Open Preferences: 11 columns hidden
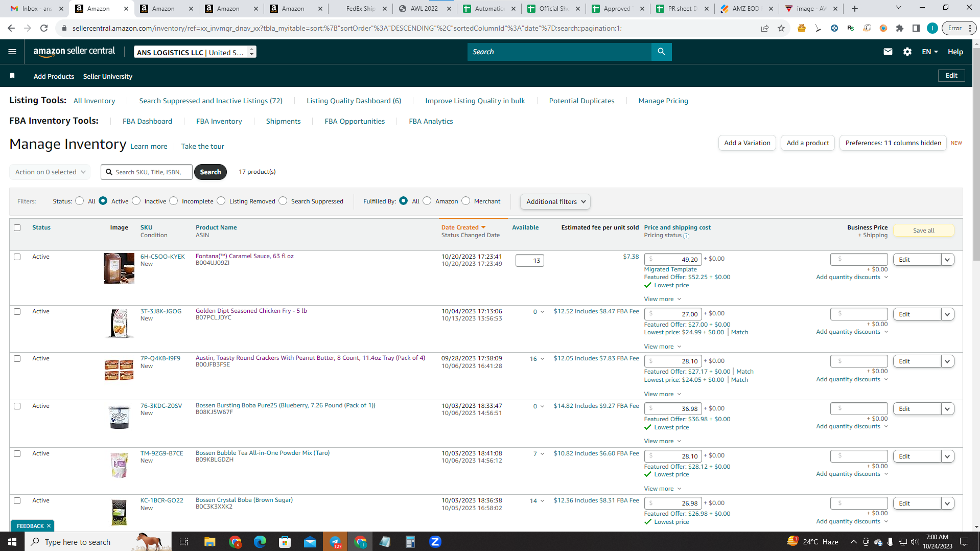This screenshot has width=980, height=551. coord(893,143)
